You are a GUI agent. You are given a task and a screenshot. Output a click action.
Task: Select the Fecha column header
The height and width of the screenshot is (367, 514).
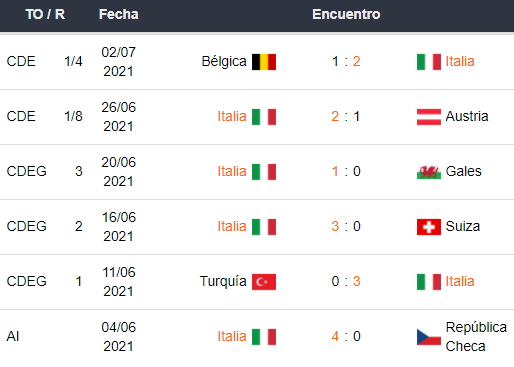[x=119, y=14]
